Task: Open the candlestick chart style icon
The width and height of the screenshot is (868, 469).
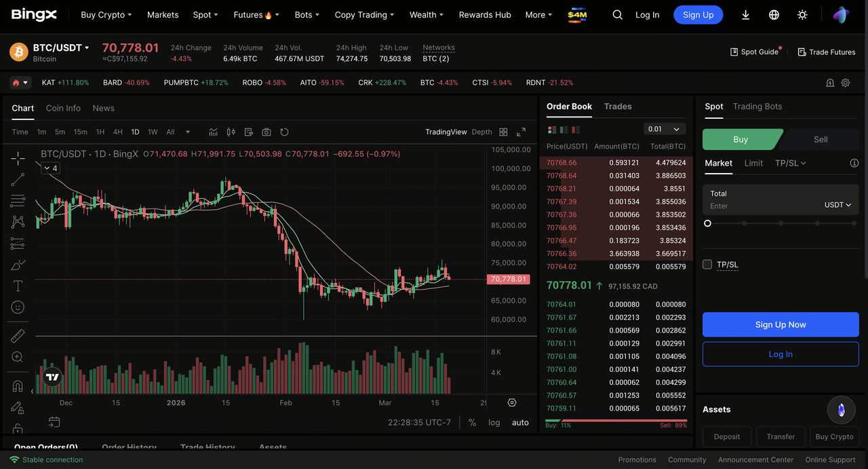Action: (231, 132)
